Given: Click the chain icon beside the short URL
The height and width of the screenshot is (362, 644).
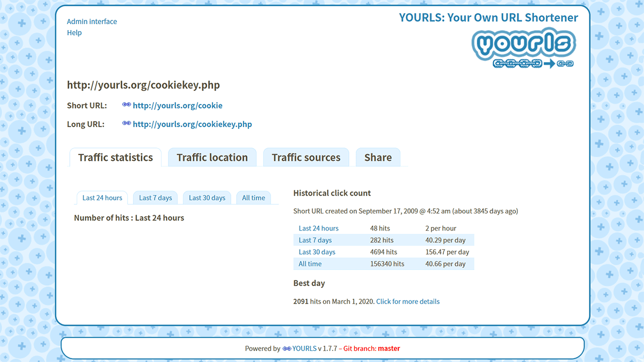Looking at the screenshot, I should 127,105.
